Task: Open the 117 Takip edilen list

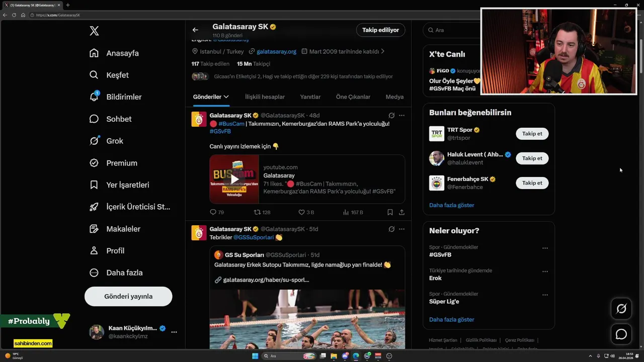Action: (210, 64)
